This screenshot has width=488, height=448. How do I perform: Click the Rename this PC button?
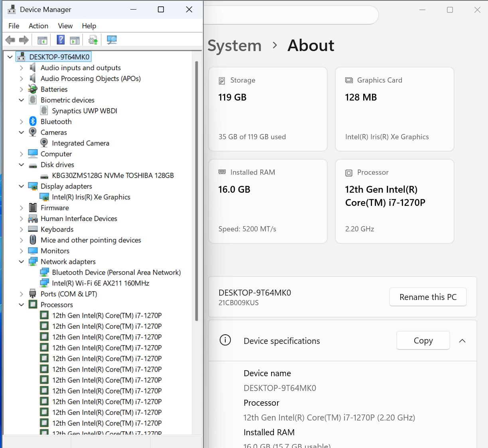click(428, 297)
